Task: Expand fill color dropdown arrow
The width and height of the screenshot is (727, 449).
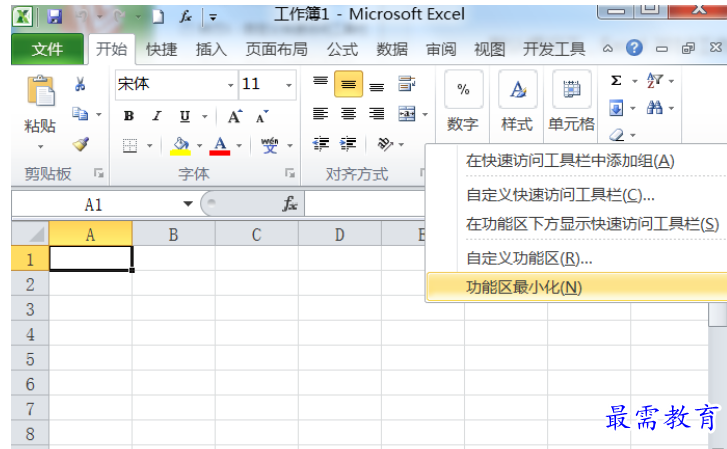Action: [x=199, y=146]
